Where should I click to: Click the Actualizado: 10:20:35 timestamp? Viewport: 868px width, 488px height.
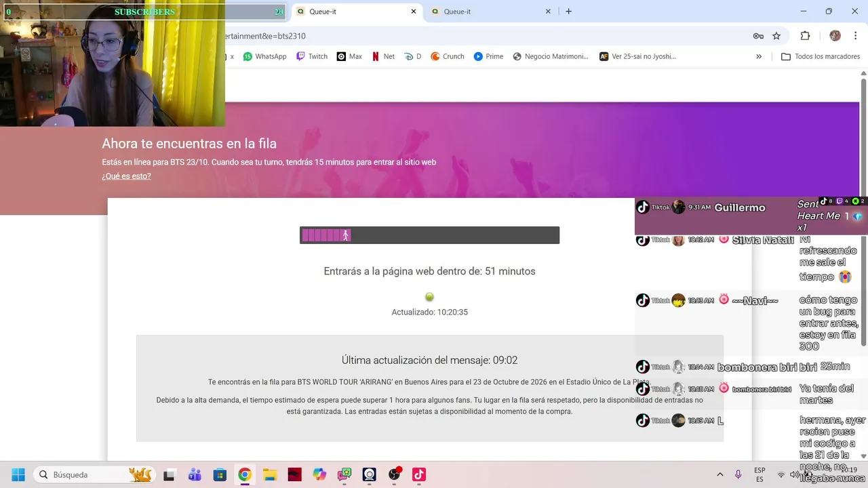click(429, 312)
